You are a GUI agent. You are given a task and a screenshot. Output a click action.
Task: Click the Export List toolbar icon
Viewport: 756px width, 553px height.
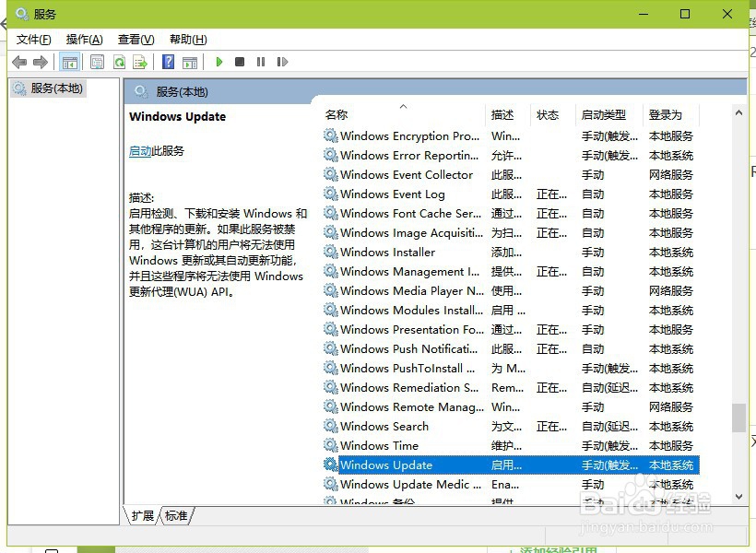[x=140, y=62]
